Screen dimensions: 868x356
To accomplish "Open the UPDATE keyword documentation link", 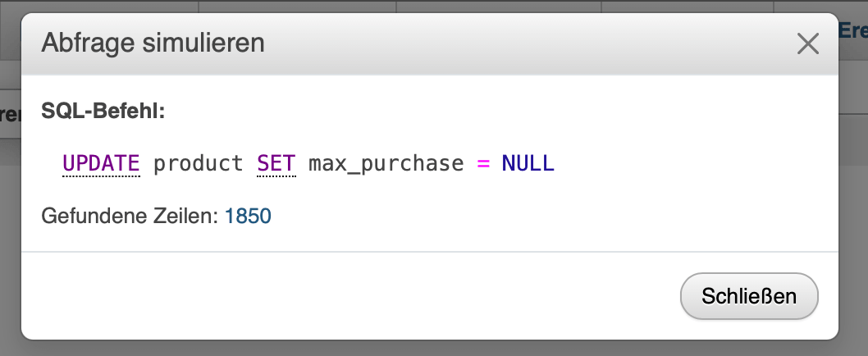I will pos(102,163).
